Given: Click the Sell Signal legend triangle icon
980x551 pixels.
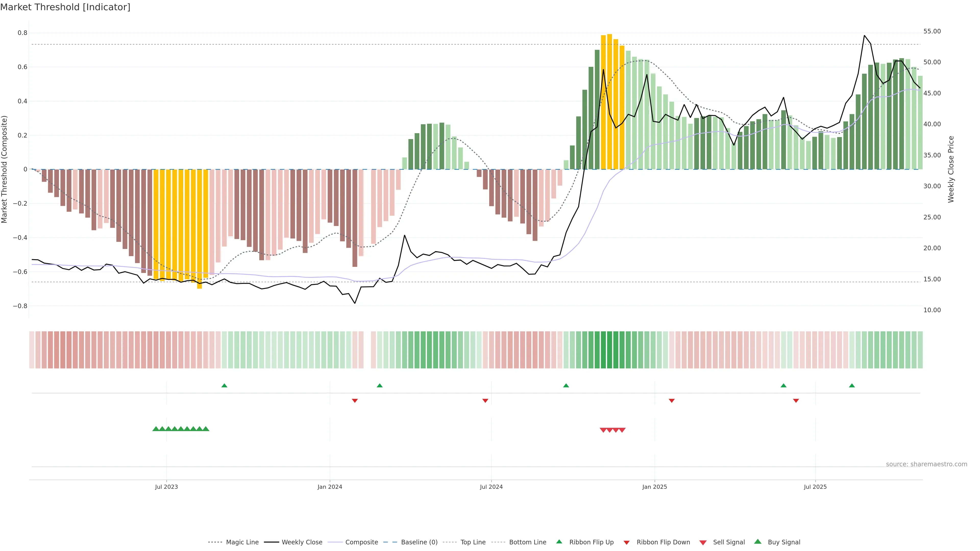Looking at the screenshot, I should (x=703, y=542).
